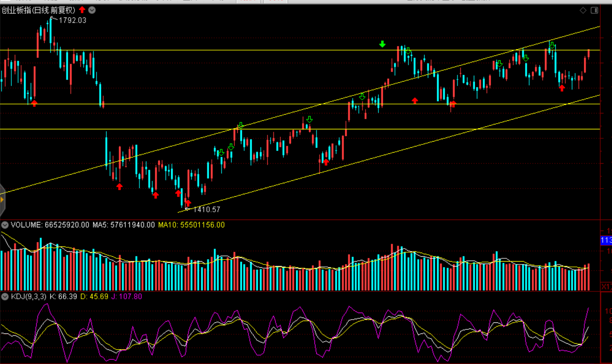The width and height of the screenshot is (612, 364).
Task: Click the MA10 volume label
Action: [x=191, y=225]
